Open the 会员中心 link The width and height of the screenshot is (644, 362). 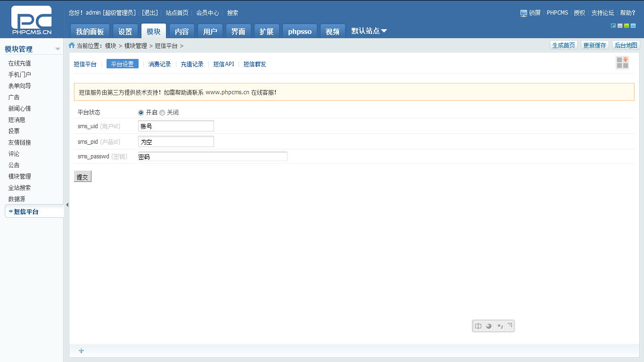(207, 13)
